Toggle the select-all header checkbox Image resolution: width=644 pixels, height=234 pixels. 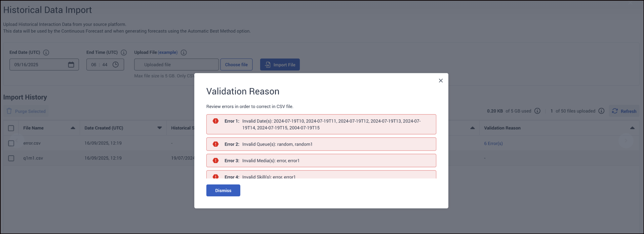pyautogui.click(x=11, y=128)
